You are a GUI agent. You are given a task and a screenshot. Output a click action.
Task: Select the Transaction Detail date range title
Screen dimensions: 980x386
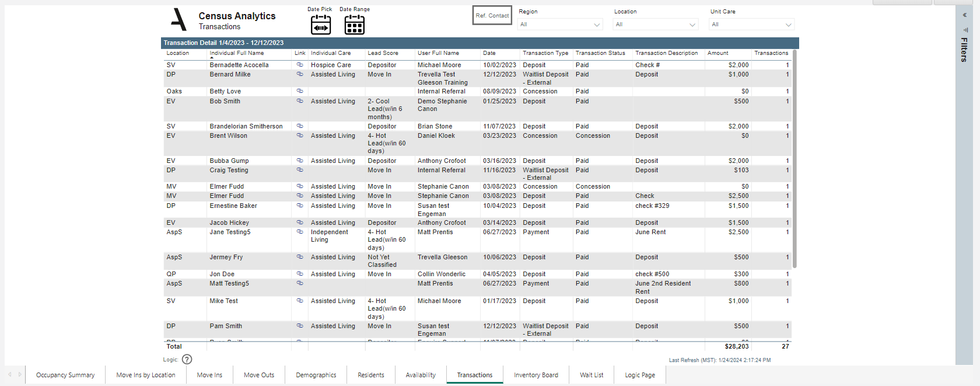click(x=223, y=43)
